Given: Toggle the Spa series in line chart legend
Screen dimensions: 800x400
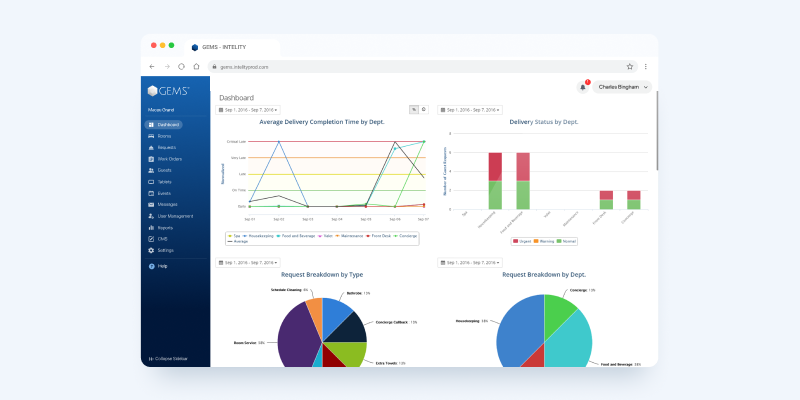Looking at the screenshot, I should tap(234, 236).
